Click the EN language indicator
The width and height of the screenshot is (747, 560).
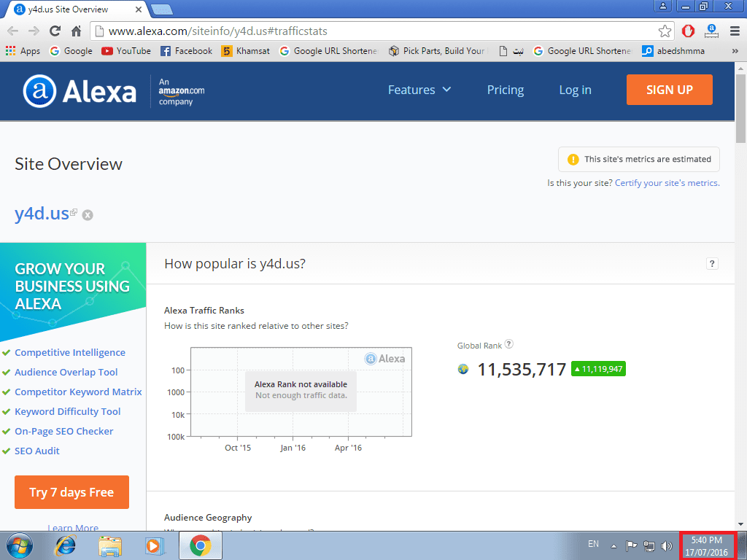593,544
